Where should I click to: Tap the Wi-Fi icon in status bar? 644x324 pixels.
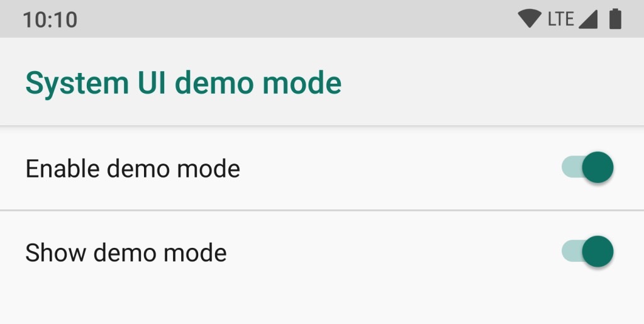coord(530,19)
